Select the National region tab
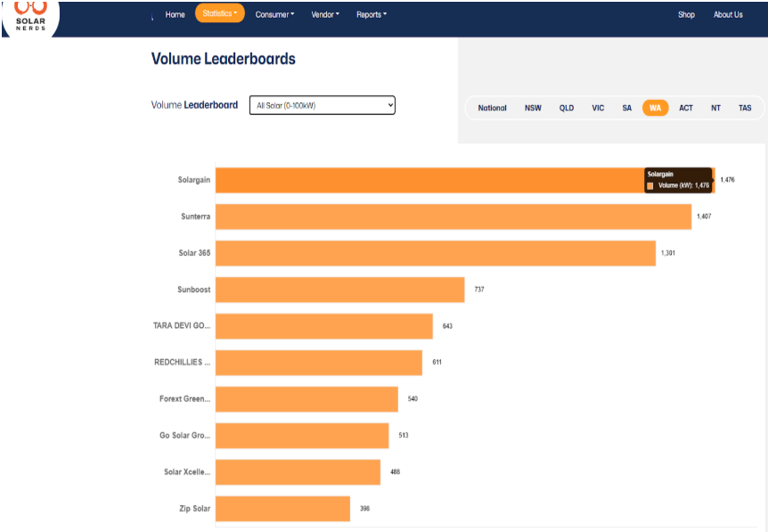768x532 pixels. (x=492, y=108)
